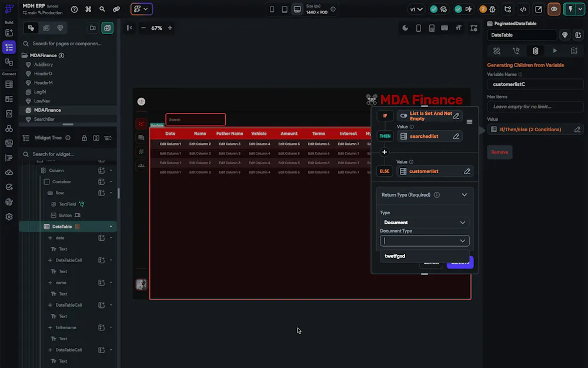The height and width of the screenshot is (368, 588).
Task: Collapse Return Type (Required) section
Action: pyautogui.click(x=465, y=195)
